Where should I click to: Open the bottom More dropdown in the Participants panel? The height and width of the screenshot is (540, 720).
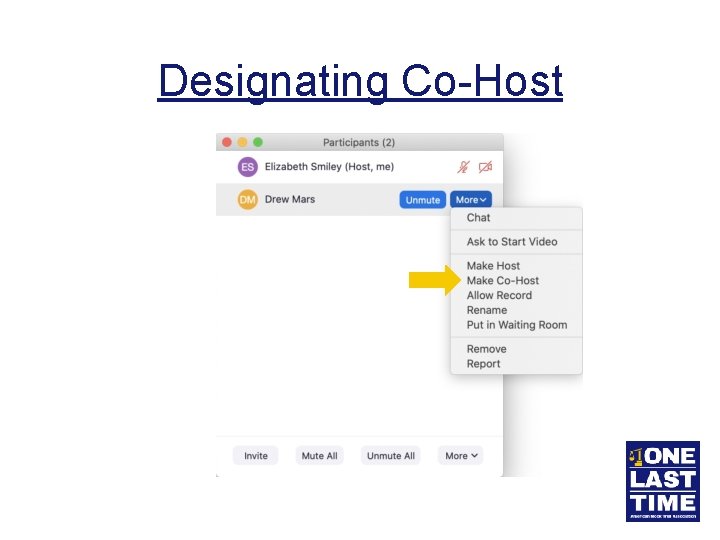pyautogui.click(x=461, y=456)
